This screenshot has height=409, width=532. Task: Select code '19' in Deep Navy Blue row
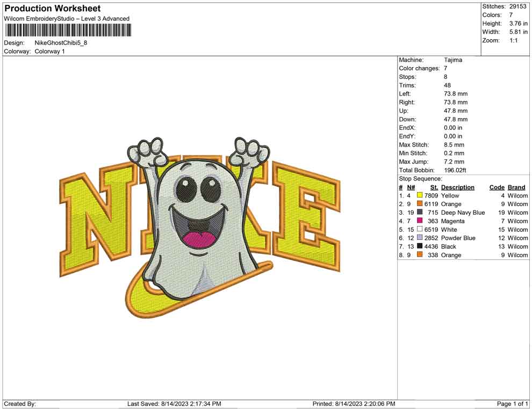coord(501,213)
